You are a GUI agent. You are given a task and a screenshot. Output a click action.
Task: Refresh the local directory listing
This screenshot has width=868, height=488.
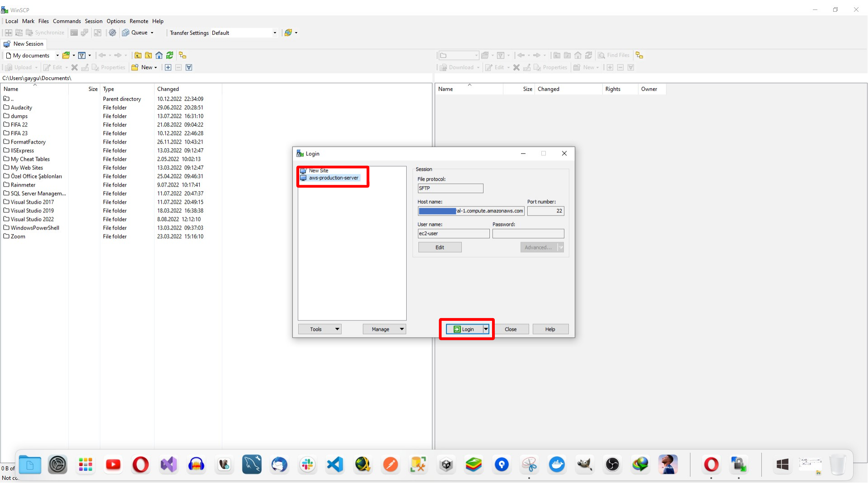[170, 55]
